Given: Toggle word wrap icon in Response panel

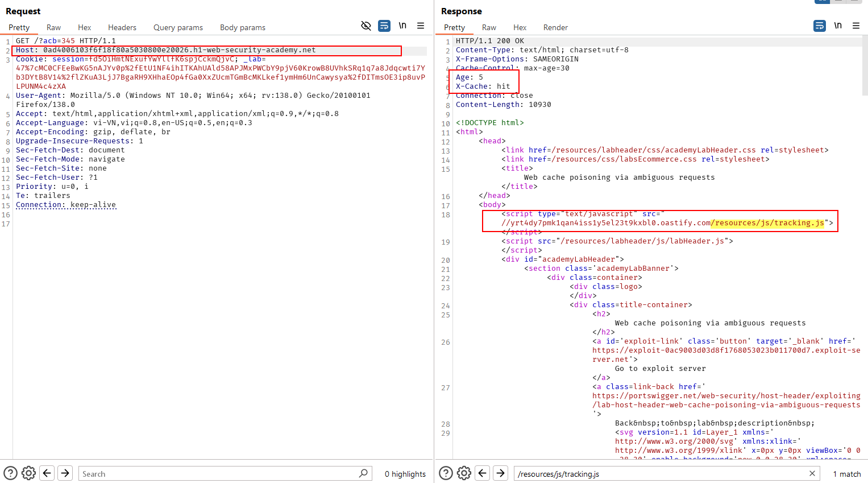Looking at the screenshot, I should coord(820,26).
